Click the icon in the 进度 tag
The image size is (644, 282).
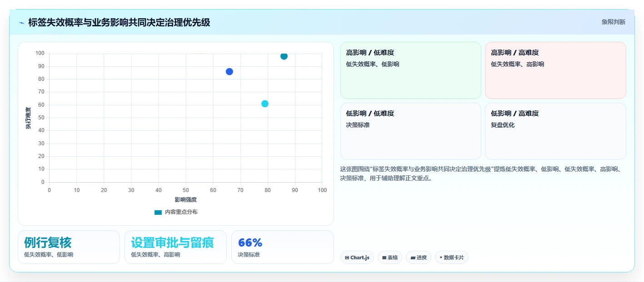click(x=413, y=258)
